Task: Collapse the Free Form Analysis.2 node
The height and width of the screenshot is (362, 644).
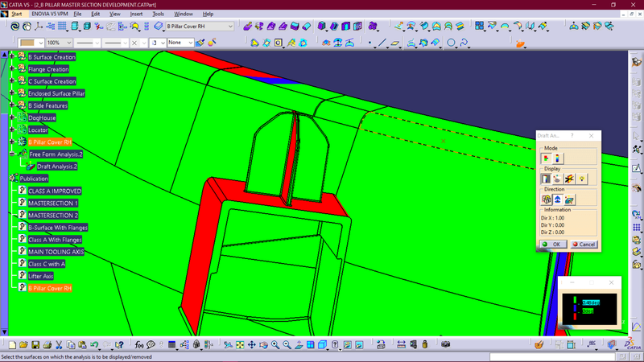Action: point(12,154)
